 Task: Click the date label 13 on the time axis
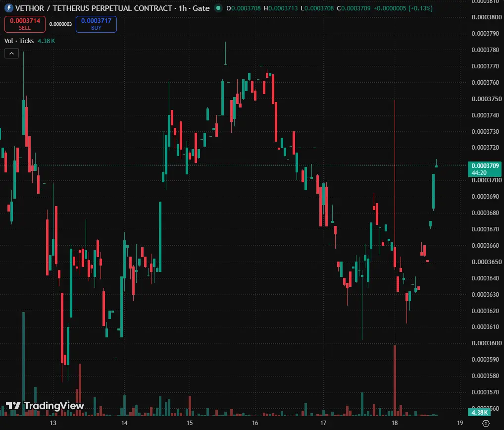(x=53, y=423)
